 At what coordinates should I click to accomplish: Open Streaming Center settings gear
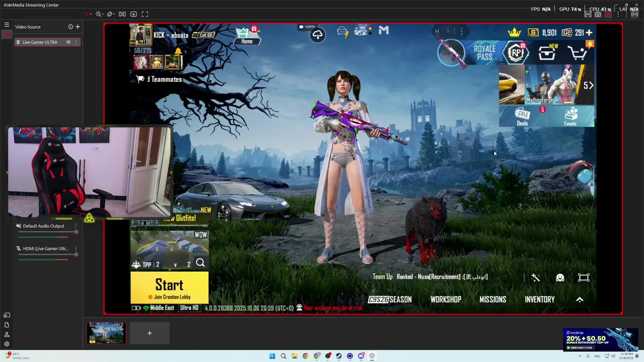click(x=7, y=344)
